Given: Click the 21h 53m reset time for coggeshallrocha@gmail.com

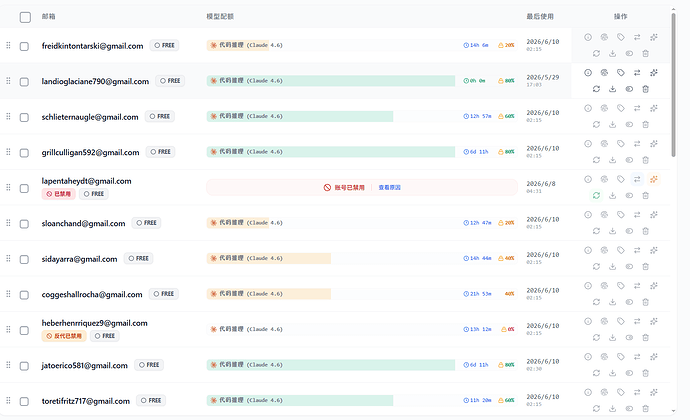Looking at the screenshot, I should (x=477, y=294).
